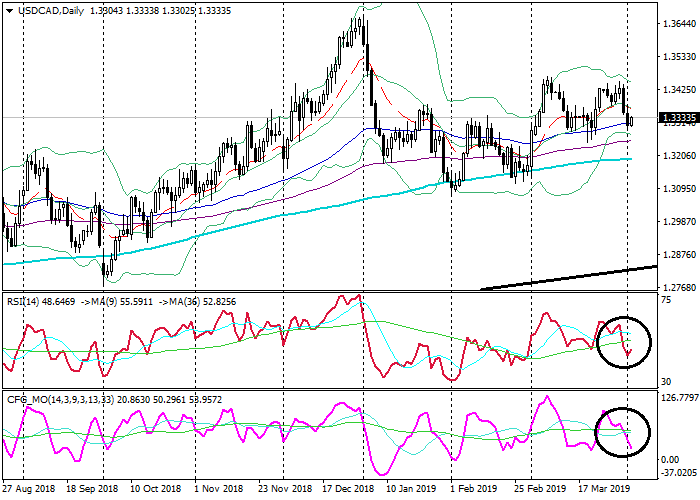Viewport: 700px width, 500px height.
Task: Click the RSI 30 level label
Action: 666,382
